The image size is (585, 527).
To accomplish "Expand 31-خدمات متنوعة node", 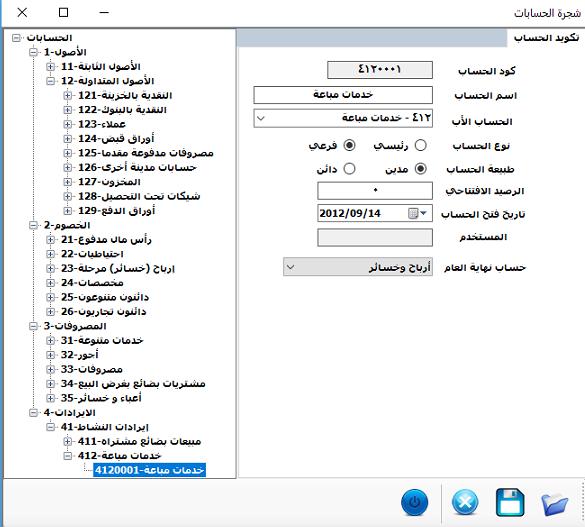I will point(50,341).
